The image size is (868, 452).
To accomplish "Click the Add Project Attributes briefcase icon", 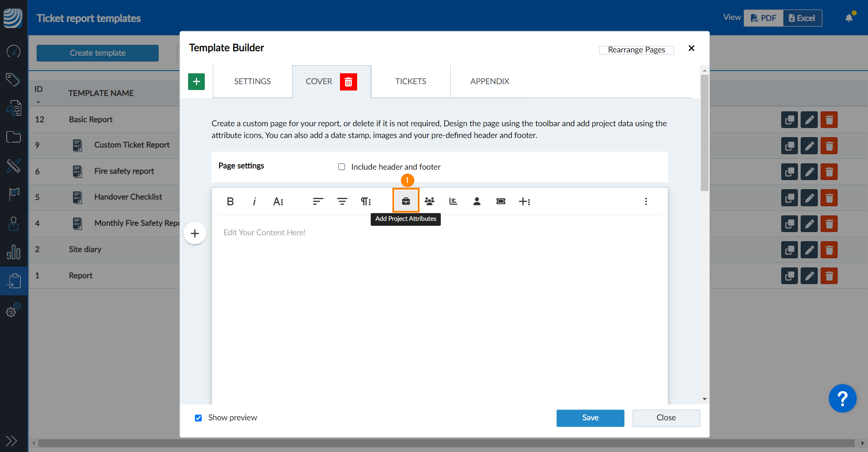I will click(x=406, y=201).
